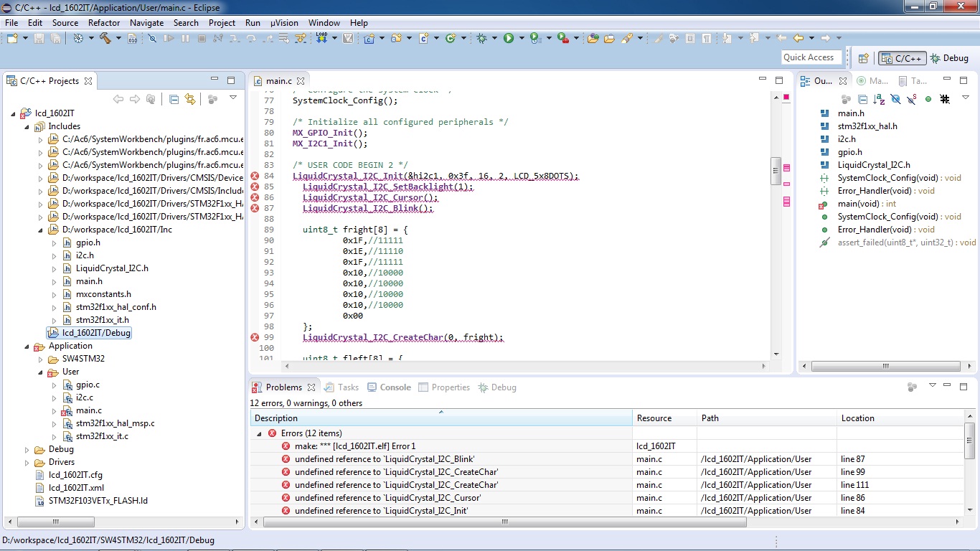Click the New file wizard icon

12,38
